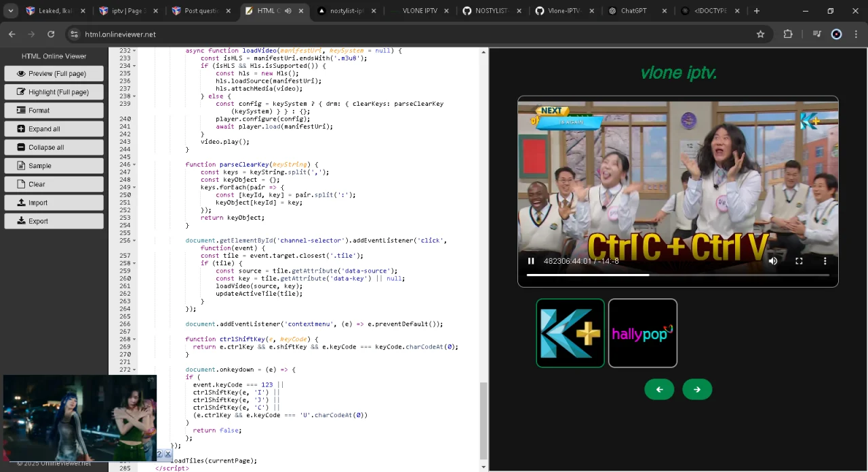868x472 pixels.
Task: Collapse code fold at line 258
Action: click(x=134, y=263)
